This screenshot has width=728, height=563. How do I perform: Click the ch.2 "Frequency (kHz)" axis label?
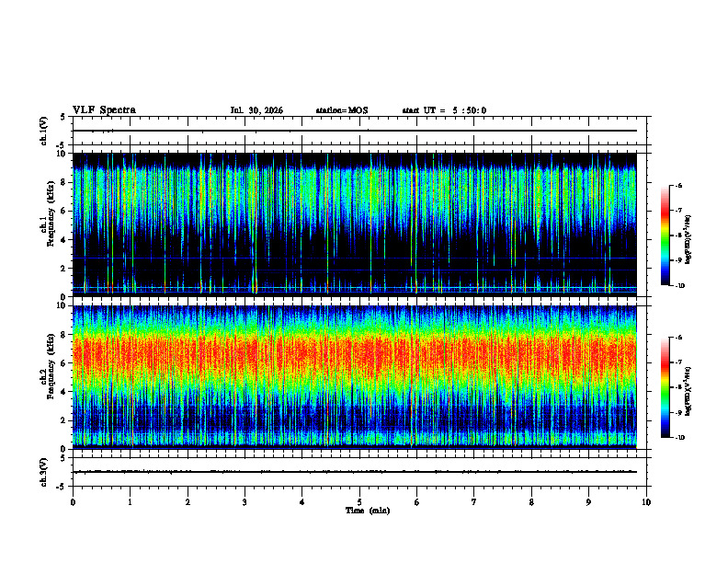51,366
